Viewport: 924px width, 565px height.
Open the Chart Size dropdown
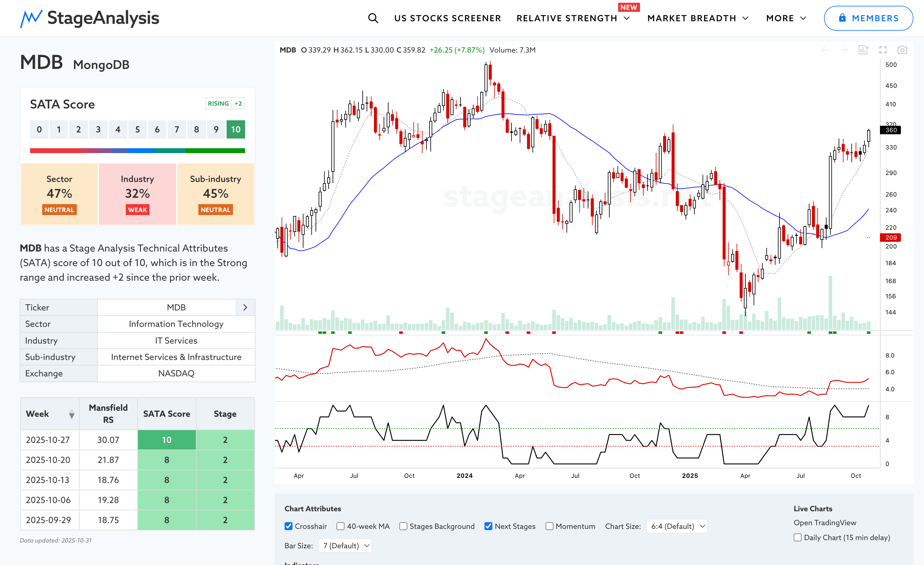(677, 526)
